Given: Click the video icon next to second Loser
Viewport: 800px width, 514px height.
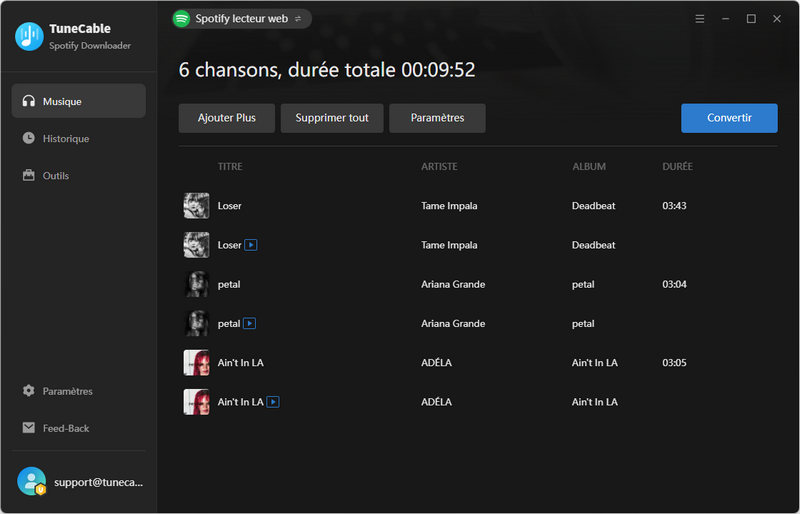Looking at the screenshot, I should coord(251,245).
